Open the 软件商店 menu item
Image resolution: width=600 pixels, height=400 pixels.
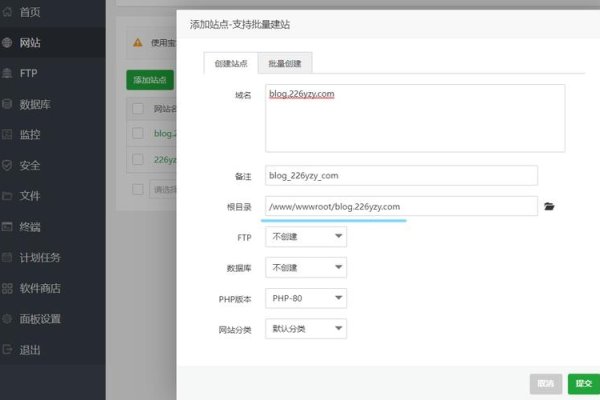point(40,288)
